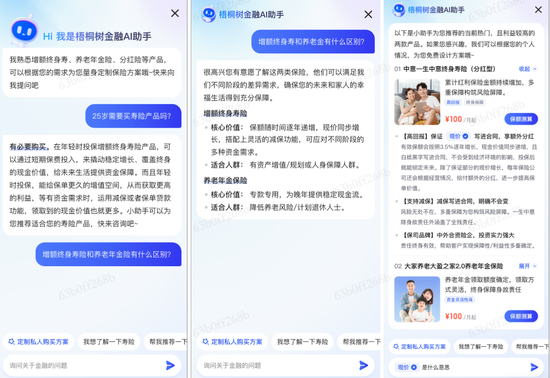Click ¥100 price of product 02

[x=453, y=316]
